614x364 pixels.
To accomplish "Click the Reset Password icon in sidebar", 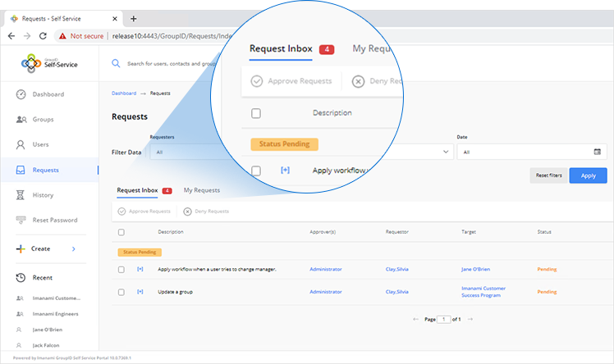I will pos(21,220).
